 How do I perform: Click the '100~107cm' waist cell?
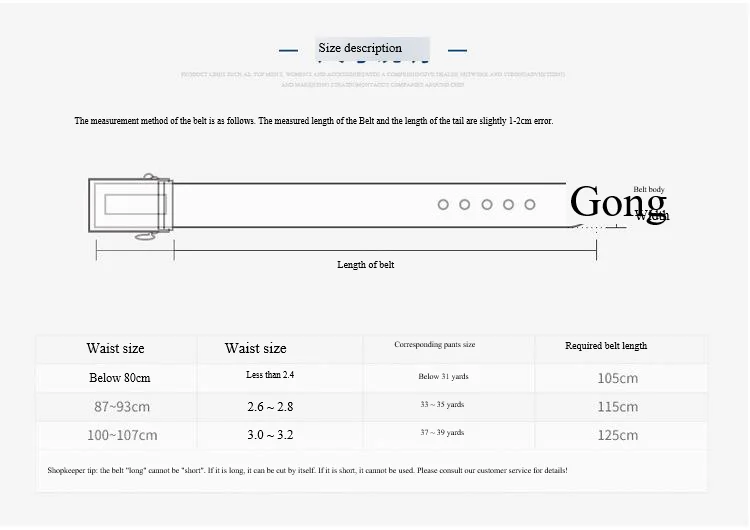click(x=122, y=435)
